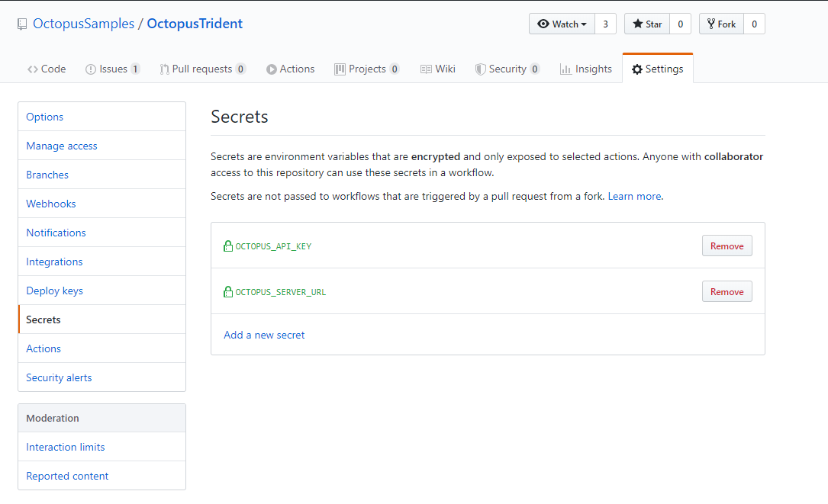Follow the Learn more link
The height and width of the screenshot is (504, 828).
(x=634, y=196)
